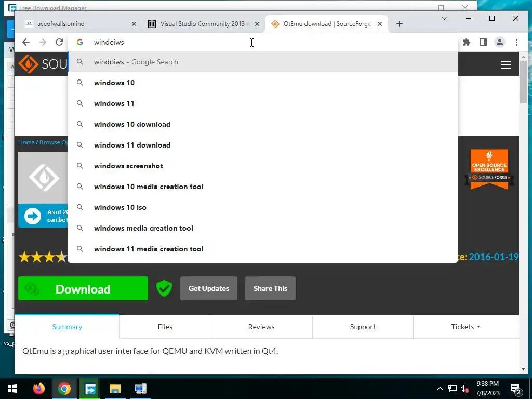Click the blue arrow notice icon

(33, 216)
